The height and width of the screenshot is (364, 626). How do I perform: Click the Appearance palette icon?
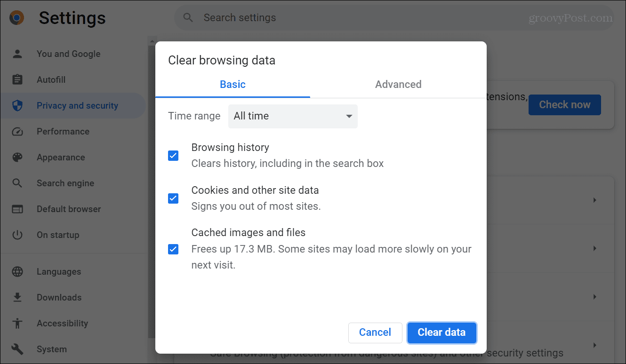pyautogui.click(x=17, y=157)
